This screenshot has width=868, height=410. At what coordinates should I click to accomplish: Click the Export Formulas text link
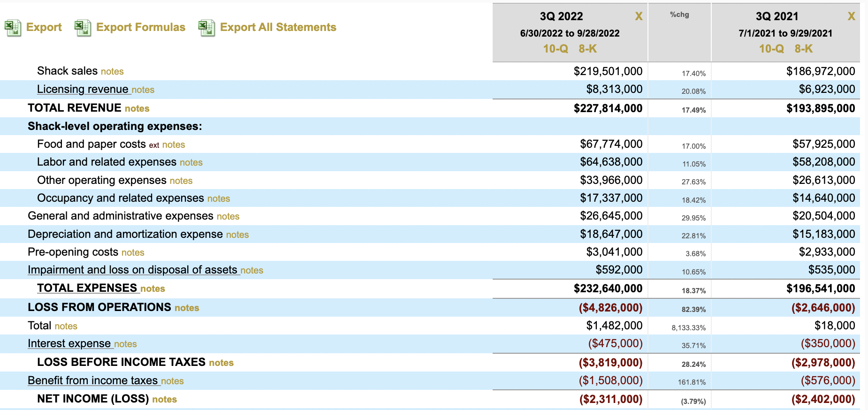[140, 27]
